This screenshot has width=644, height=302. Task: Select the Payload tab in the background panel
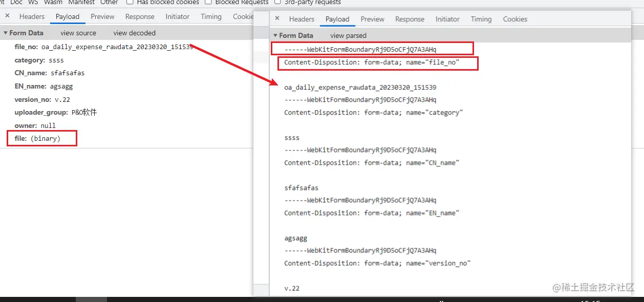[x=68, y=16]
